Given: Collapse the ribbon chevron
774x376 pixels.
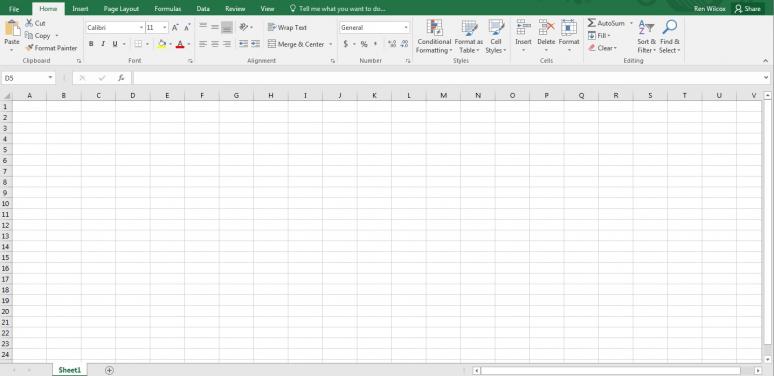Looking at the screenshot, I should pos(766,60).
